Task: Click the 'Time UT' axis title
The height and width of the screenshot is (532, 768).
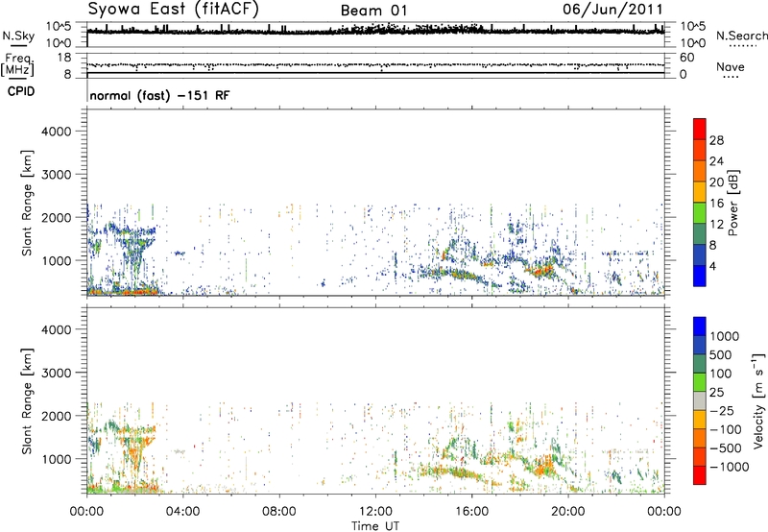Action: point(375,526)
